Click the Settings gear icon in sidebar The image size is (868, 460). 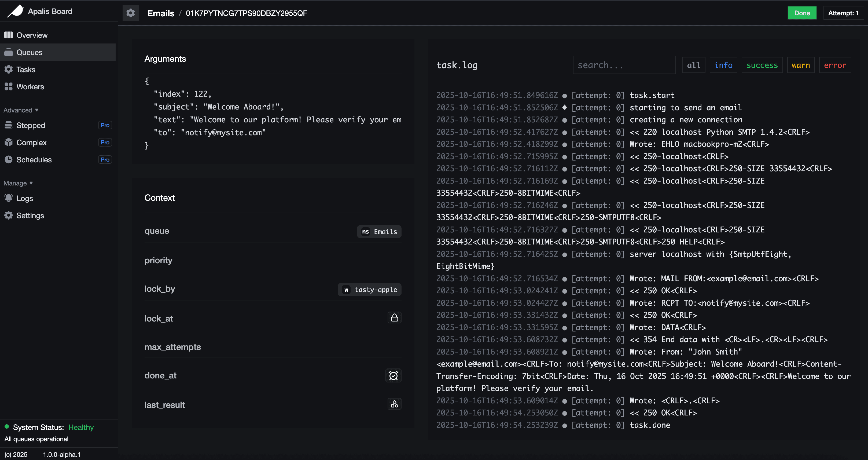(8, 216)
